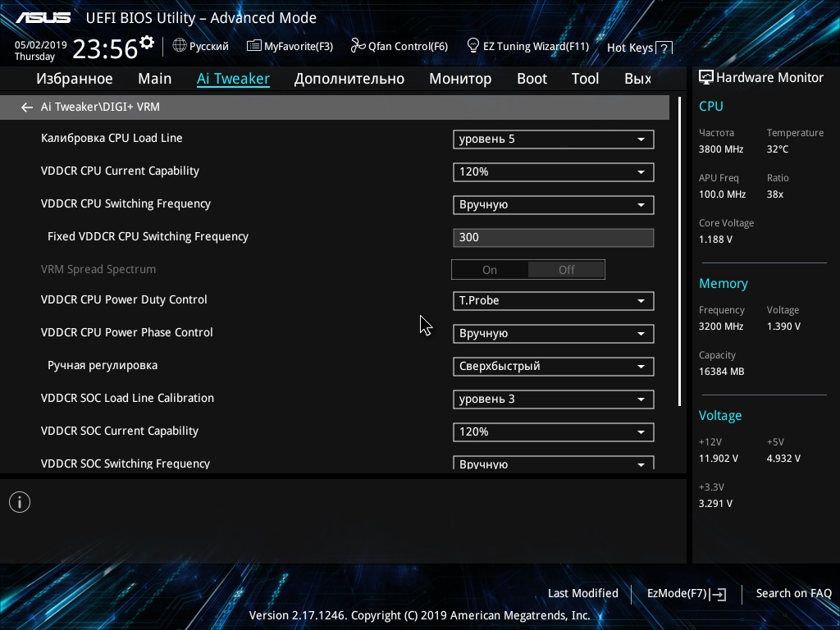Switch to the Избранное tab
The image size is (840, 630).
(x=75, y=79)
